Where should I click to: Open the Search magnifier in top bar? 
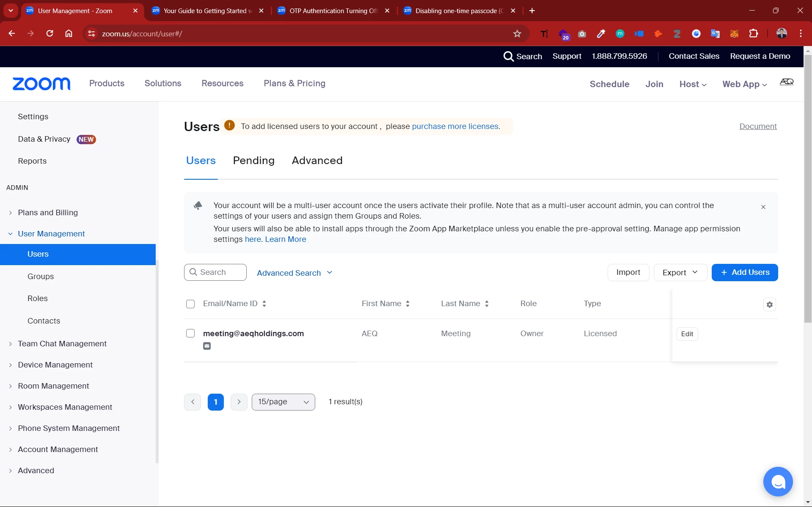point(508,56)
